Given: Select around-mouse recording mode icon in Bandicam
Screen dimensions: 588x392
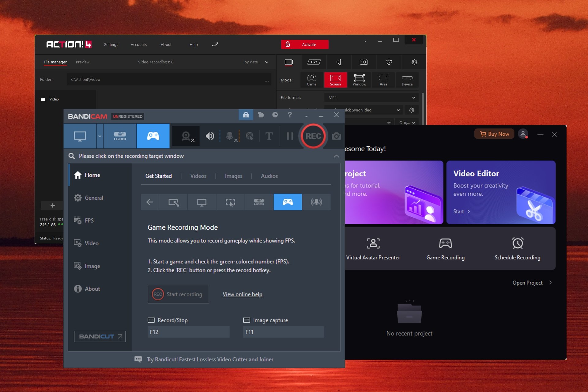Looking at the screenshot, I should point(230,202).
